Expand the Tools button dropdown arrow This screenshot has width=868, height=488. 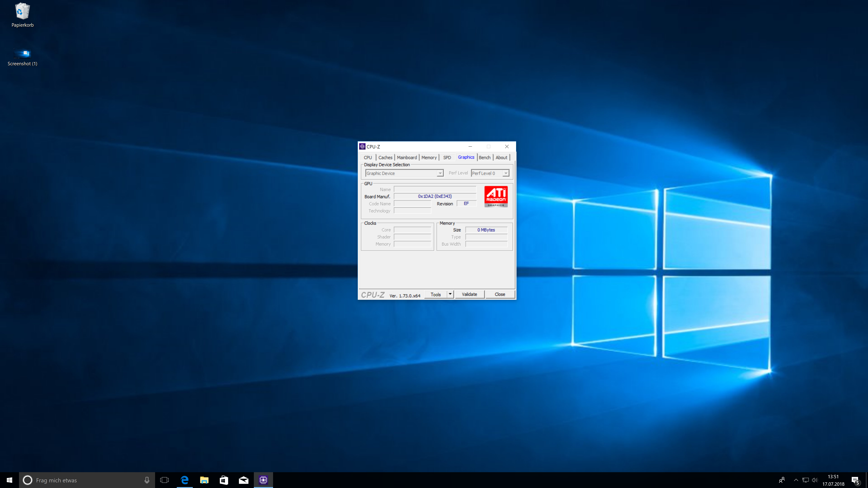click(x=450, y=294)
